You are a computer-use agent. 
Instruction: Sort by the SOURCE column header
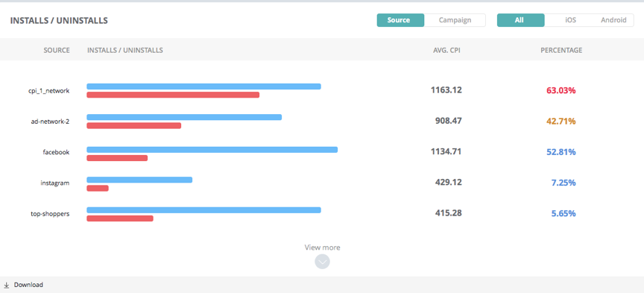(57, 50)
